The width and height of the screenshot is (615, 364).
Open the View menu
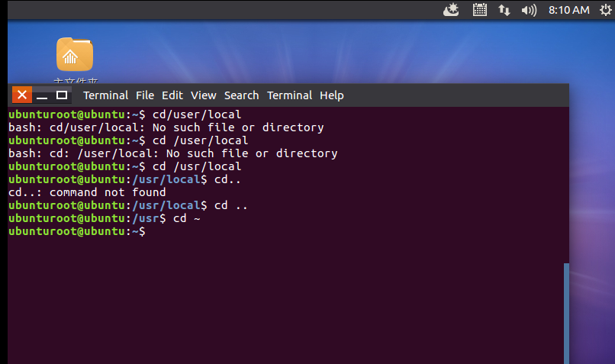click(203, 95)
